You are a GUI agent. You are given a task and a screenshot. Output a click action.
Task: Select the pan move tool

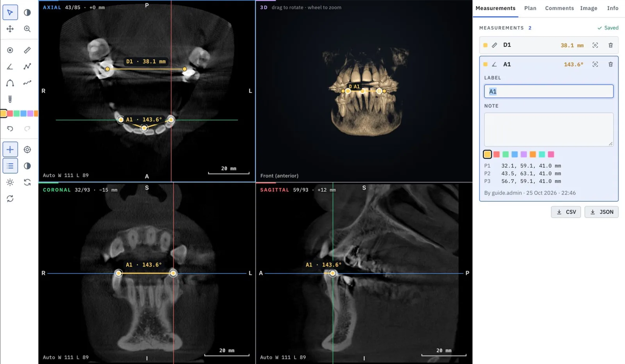(10, 29)
